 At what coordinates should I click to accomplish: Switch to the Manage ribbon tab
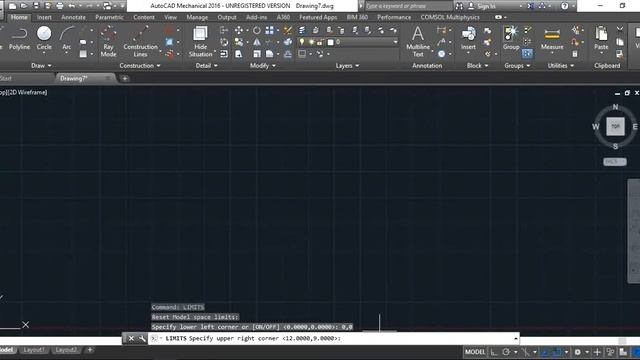197,17
